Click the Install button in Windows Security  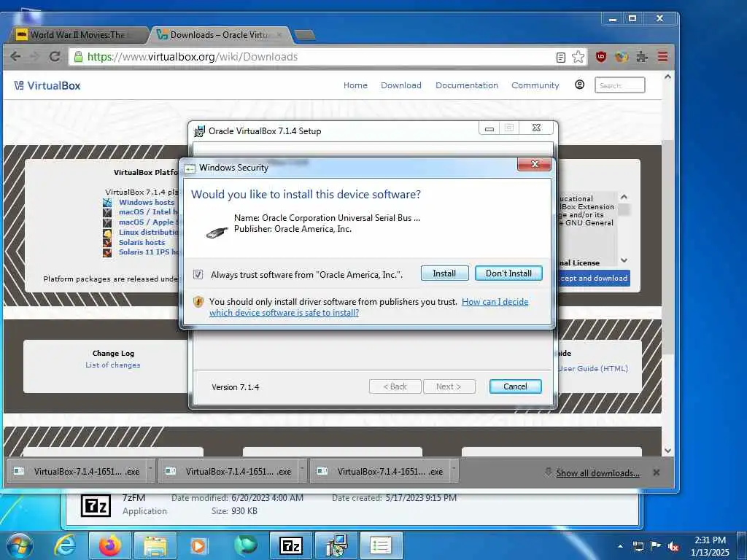tap(444, 273)
